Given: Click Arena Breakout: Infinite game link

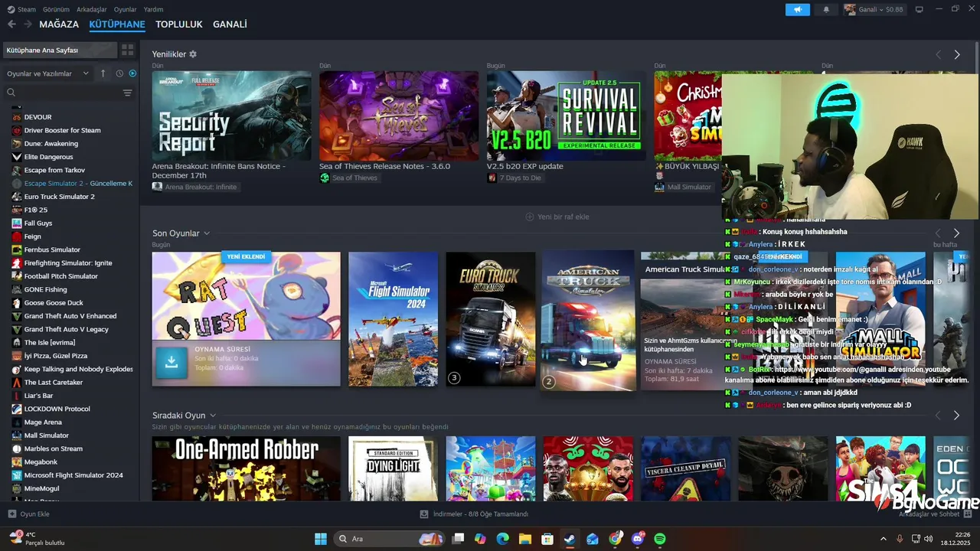Looking at the screenshot, I should 195,187.
